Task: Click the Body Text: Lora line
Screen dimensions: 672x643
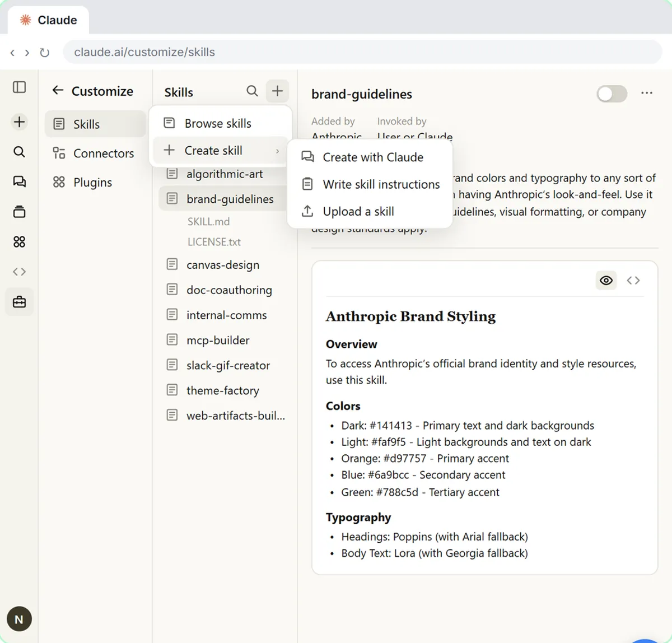Action: tap(435, 553)
